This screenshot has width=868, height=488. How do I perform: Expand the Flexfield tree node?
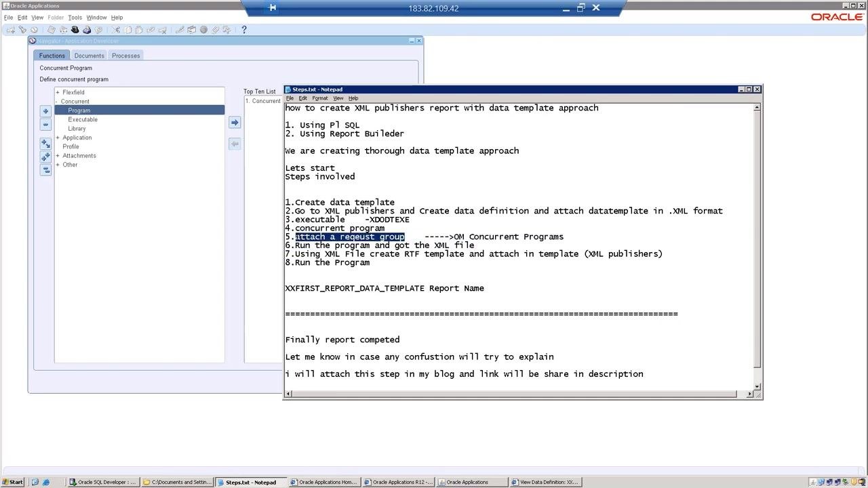click(58, 92)
